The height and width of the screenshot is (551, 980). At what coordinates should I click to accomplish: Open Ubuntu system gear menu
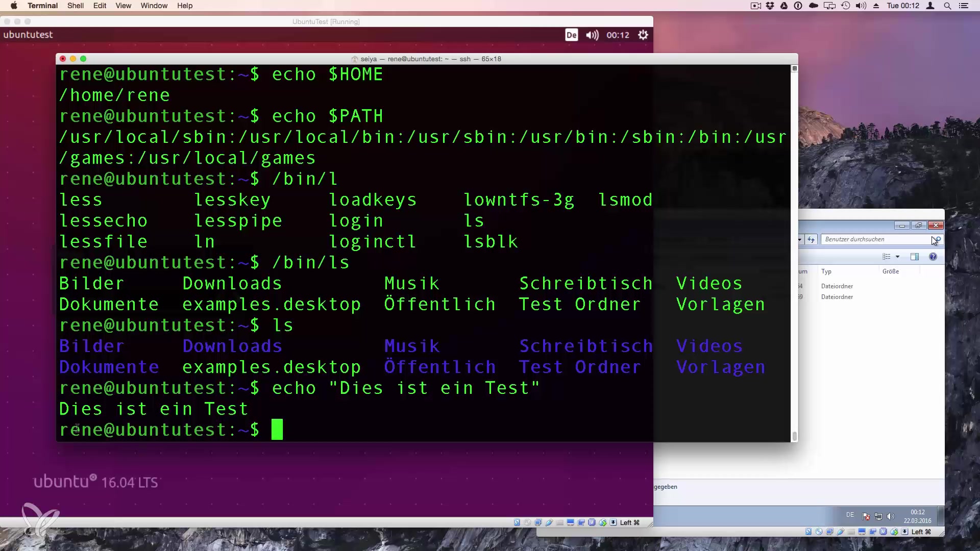643,35
